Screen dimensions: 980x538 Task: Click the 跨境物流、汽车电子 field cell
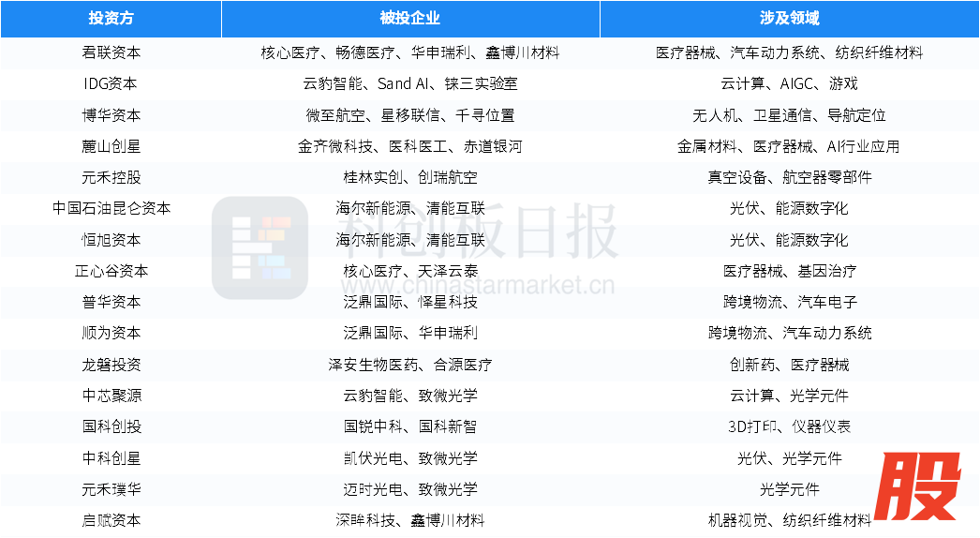point(789,302)
